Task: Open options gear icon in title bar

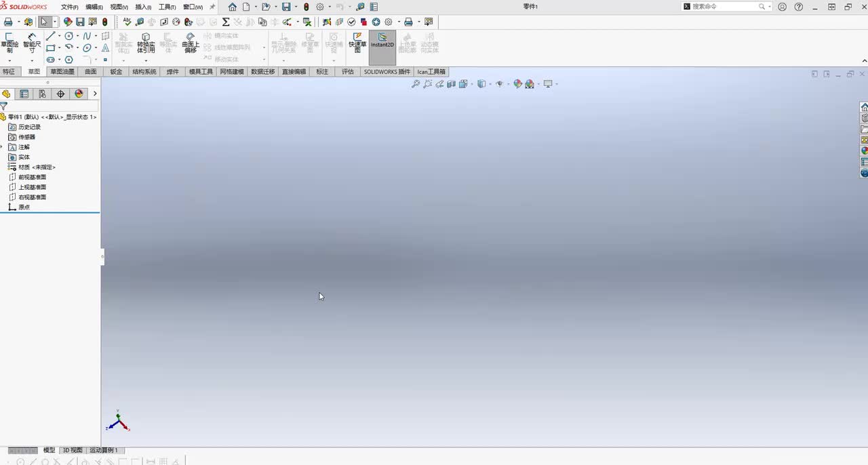Action: [320, 7]
